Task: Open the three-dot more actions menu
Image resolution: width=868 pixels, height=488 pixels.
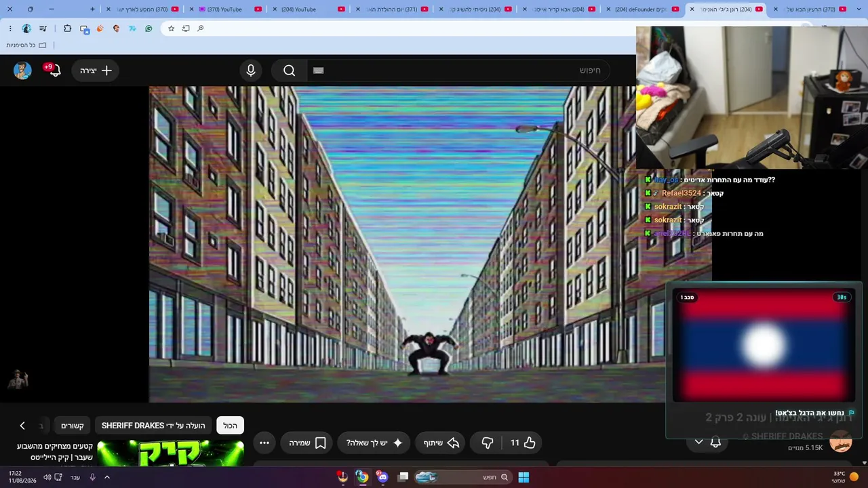Action: 264,443
